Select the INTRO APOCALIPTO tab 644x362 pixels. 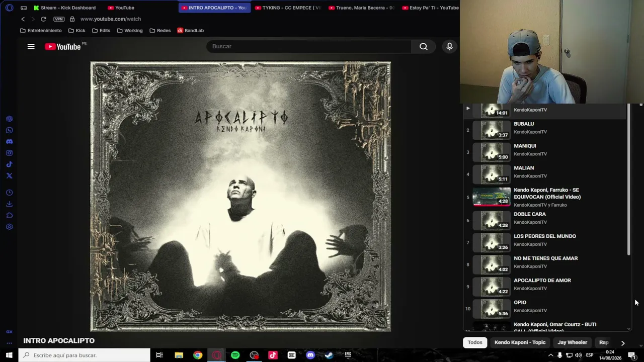point(214,8)
